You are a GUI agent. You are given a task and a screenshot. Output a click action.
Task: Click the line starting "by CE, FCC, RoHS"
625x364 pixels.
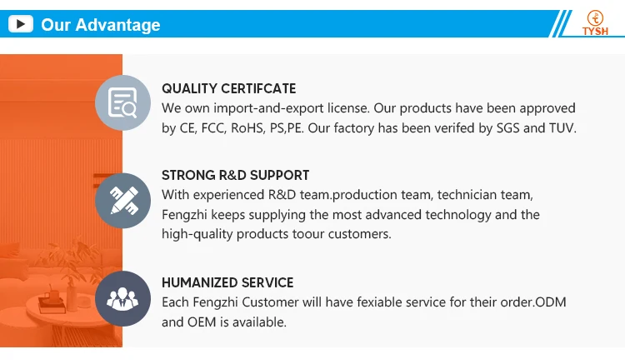(368, 128)
